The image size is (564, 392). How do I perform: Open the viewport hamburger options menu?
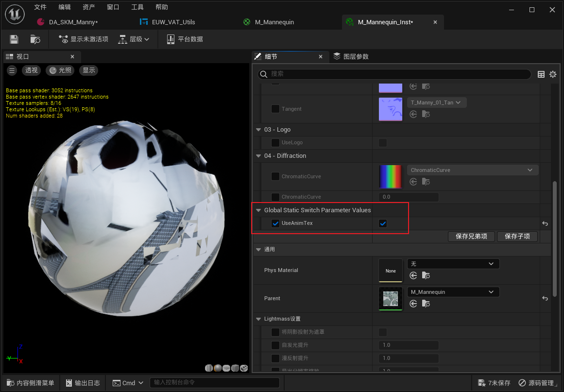12,70
